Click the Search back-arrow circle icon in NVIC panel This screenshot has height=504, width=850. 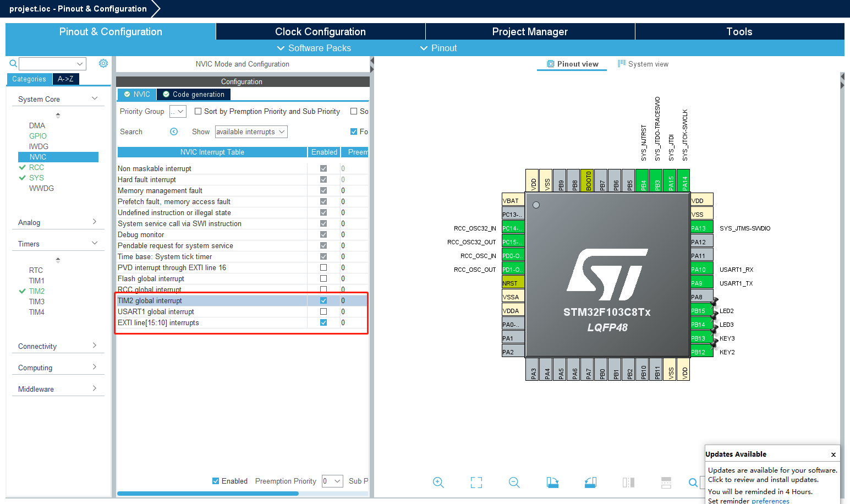tap(174, 132)
